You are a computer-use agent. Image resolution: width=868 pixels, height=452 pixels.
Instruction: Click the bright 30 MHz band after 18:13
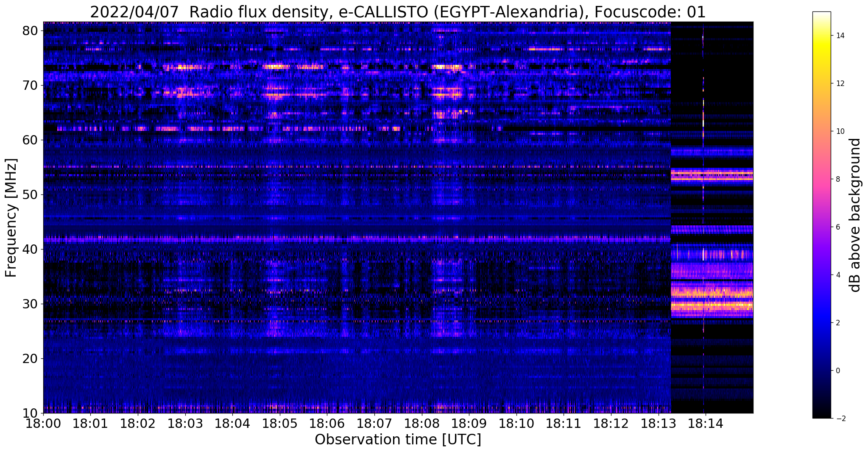click(x=712, y=305)
